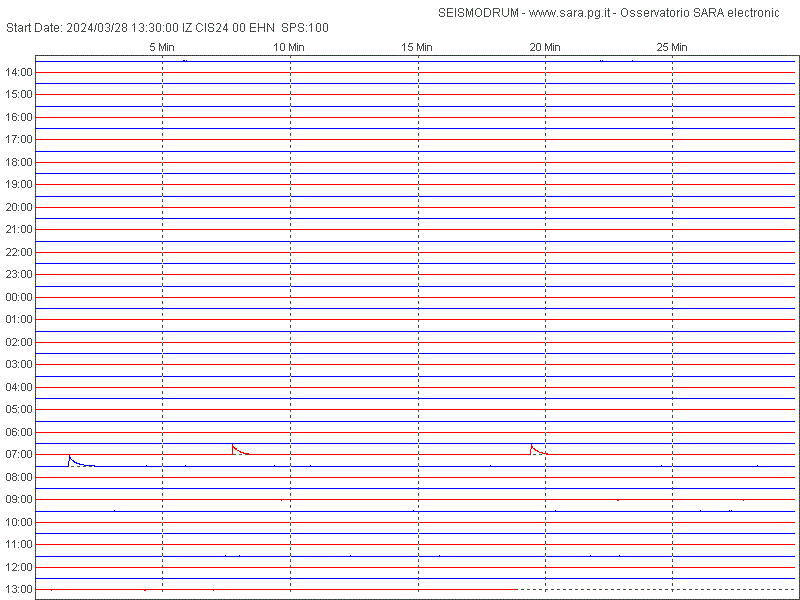The height and width of the screenshot is (600, 800).
Task: Select the 09:00 hour label
Action: [19, 499]
